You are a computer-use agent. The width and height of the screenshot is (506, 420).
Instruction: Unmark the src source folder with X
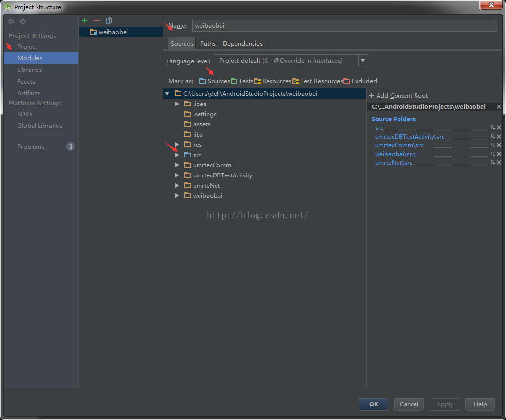pos(499,128)
